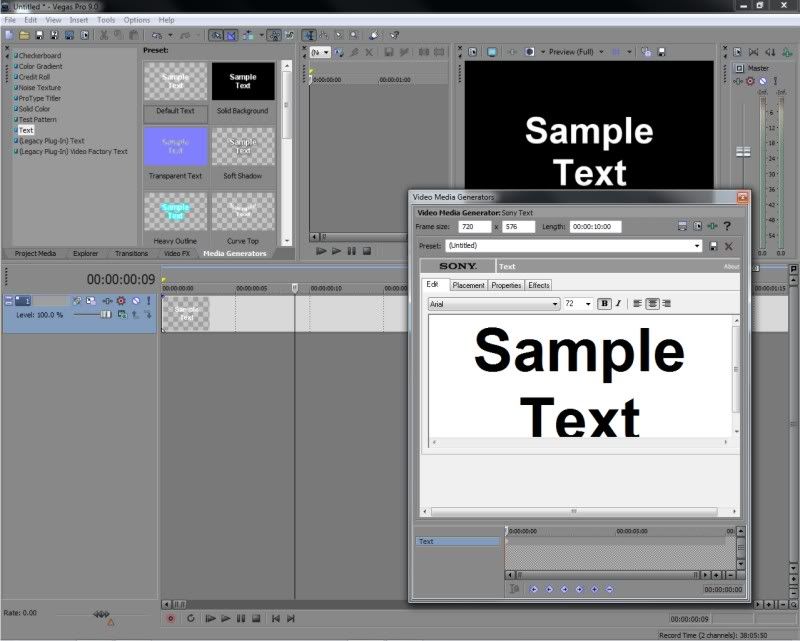Toggle Mute on the Master bus
Screen dimensions: 800x641
tap(763, 81)
